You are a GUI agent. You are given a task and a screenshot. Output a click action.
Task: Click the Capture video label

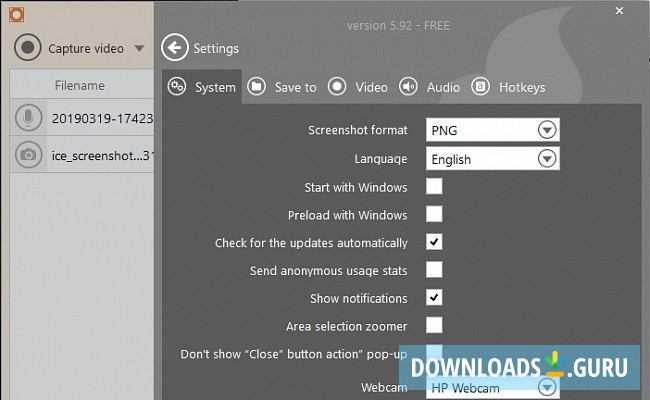(x=86, y=48)
